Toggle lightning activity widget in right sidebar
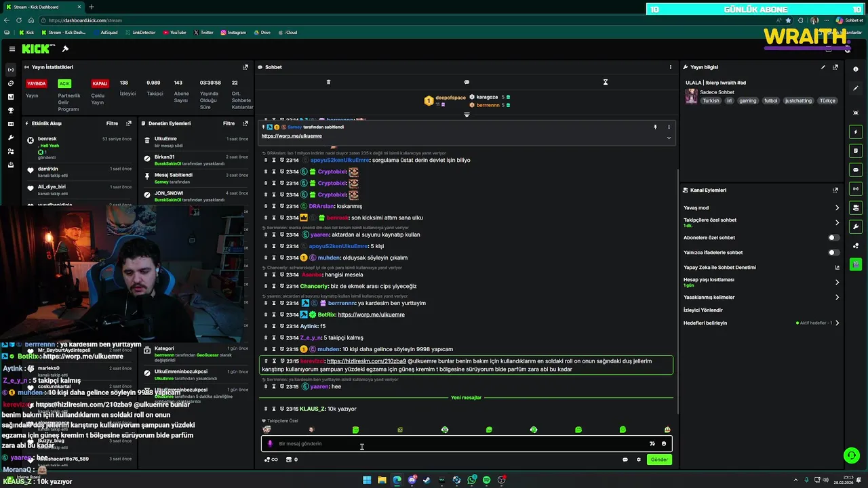Viewport: 868px width, 488px height. click(x=856, y=131)
